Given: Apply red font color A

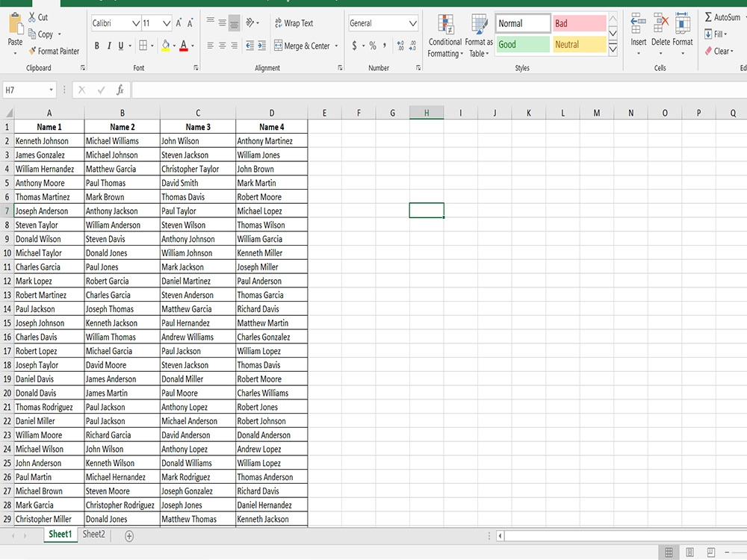Looking at the screenshot, I should click(184, 46).
